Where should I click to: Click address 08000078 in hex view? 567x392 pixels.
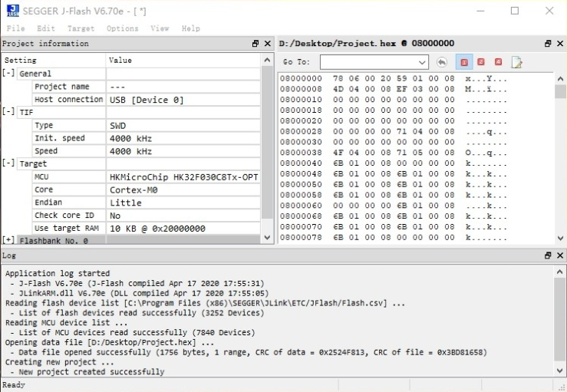tap(301, 238)
